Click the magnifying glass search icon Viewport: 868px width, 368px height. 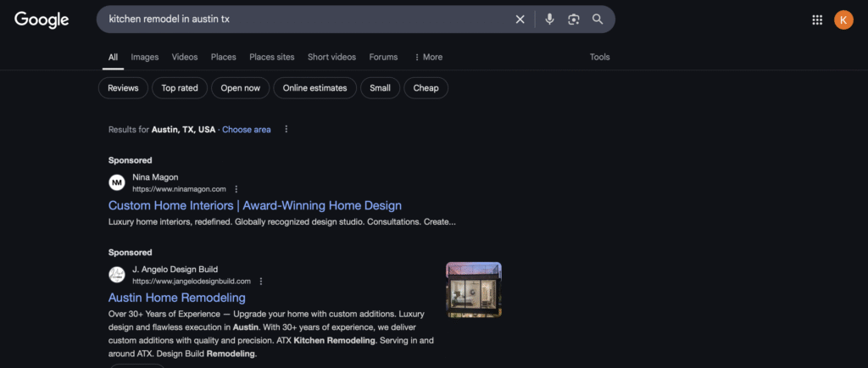coord(598,20)
